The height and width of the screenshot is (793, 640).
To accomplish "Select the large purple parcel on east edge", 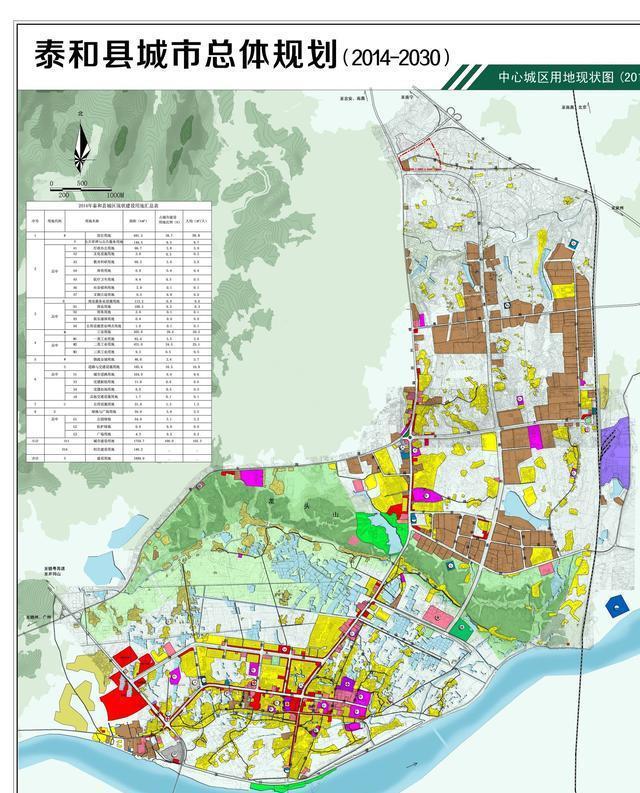I will pyautogui.click(x=622, y=442).
